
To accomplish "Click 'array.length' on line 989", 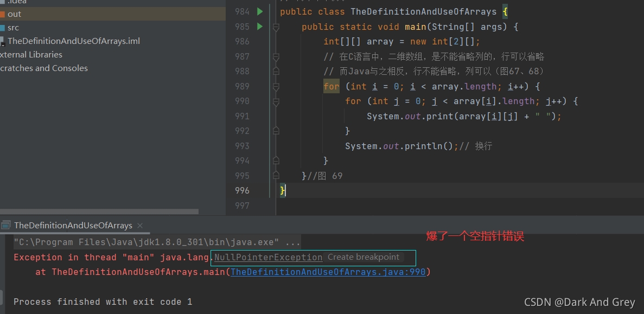I will coord(464,86).
